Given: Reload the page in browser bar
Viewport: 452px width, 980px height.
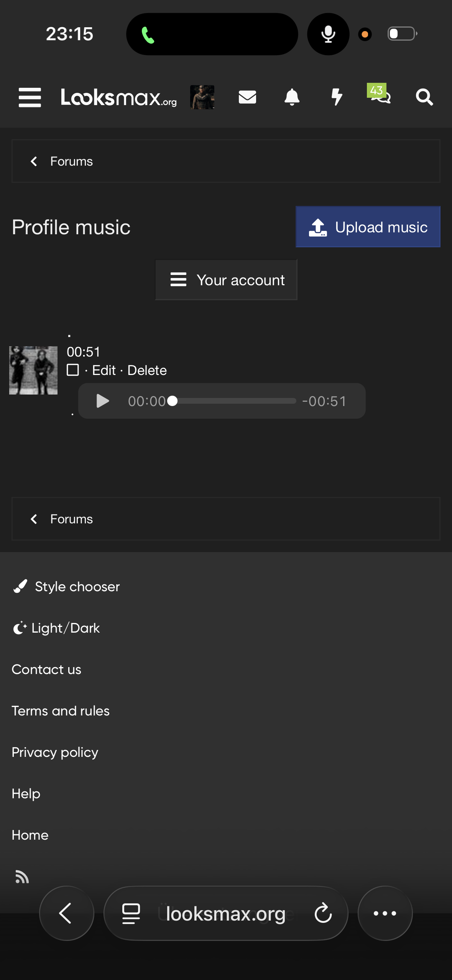Looking at the screenshot, I should pyautogui.click(x=323, y=913).
